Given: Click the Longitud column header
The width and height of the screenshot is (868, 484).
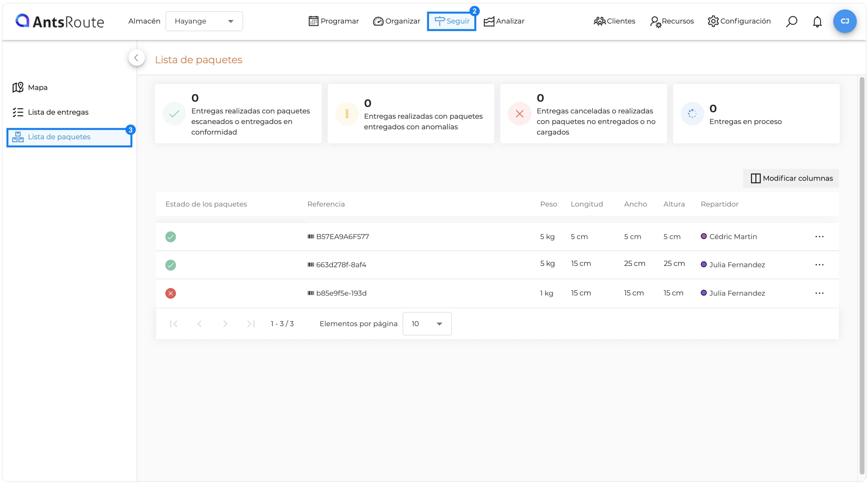Looking at the screenshot, I should [587, 204].
